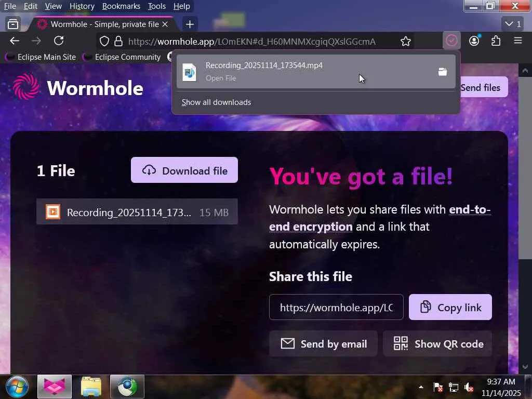Viewport: 532px width, 399px height.
Task: Open the Help menu
Action: 181,6
